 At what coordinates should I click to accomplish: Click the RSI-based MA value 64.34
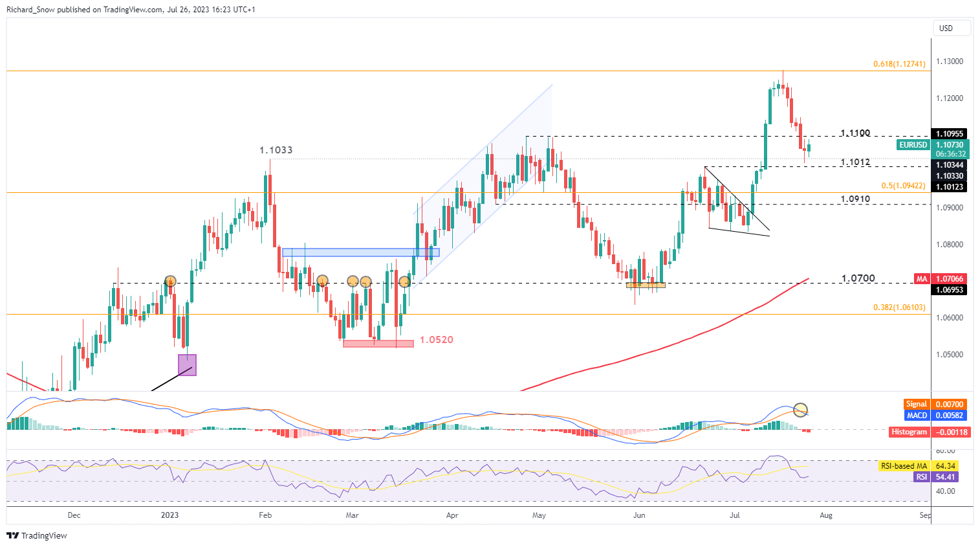[946, 466]
